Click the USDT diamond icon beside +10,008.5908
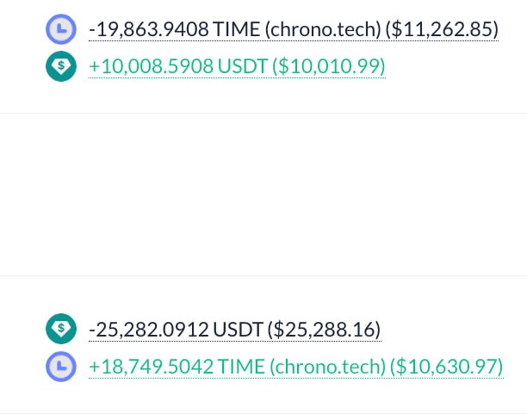 [61, 66]
